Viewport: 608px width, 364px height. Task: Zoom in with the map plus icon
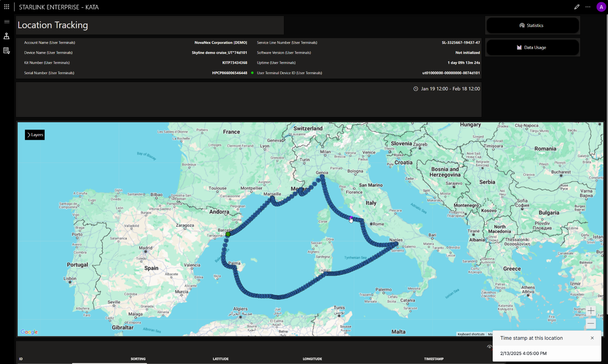pos(591,311)
